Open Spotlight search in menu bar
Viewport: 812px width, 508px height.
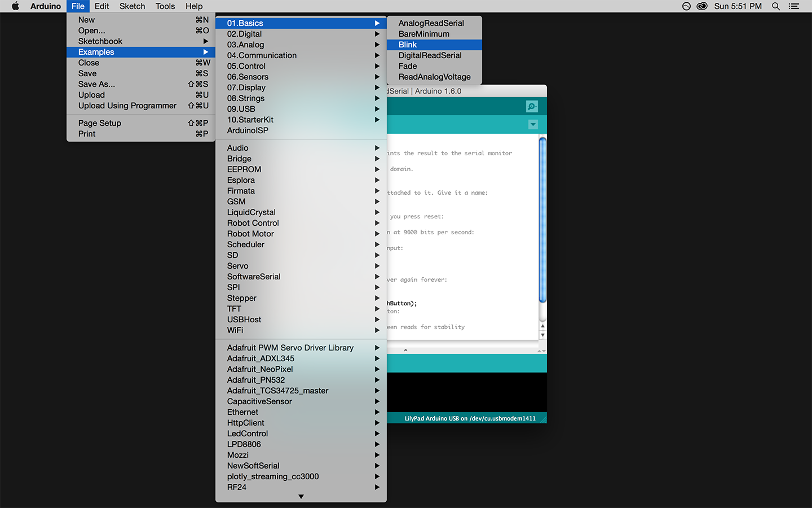[x=776, y=6]
